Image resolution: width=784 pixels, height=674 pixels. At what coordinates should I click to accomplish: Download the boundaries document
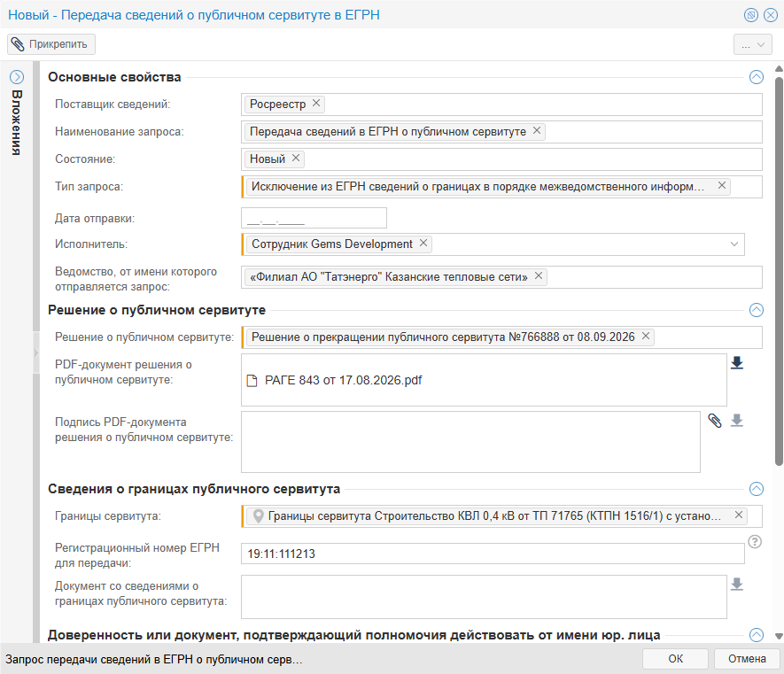(736, 585)
